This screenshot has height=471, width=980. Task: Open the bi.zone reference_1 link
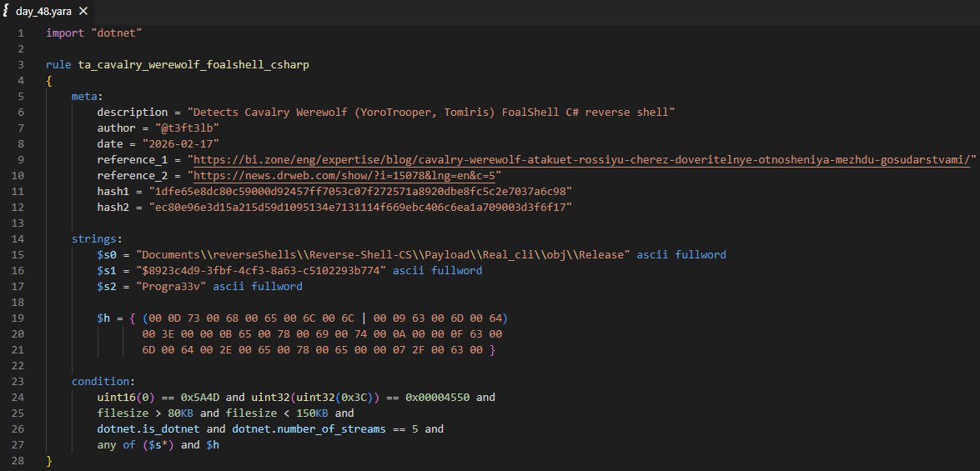point(581,160)
